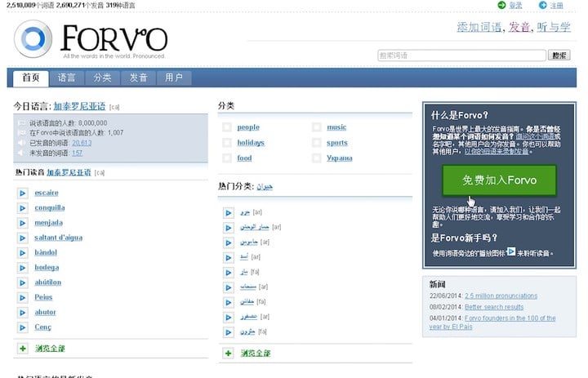Viewport: 588px width, 378px height.
Task: Open the food category link
Action: 244,158
